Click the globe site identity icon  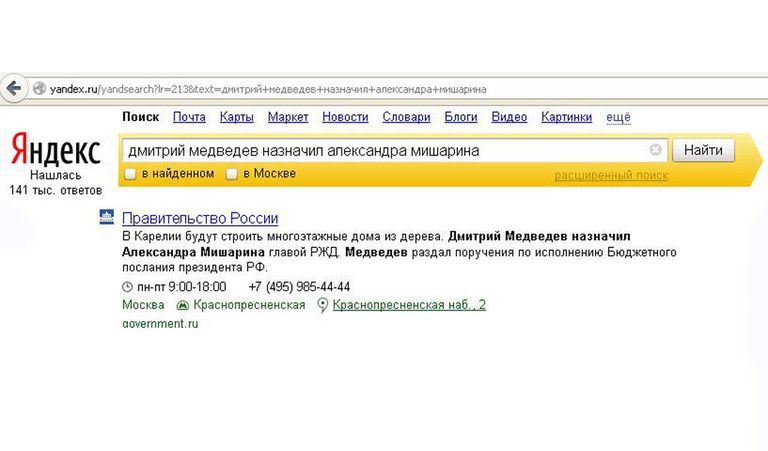39,89
